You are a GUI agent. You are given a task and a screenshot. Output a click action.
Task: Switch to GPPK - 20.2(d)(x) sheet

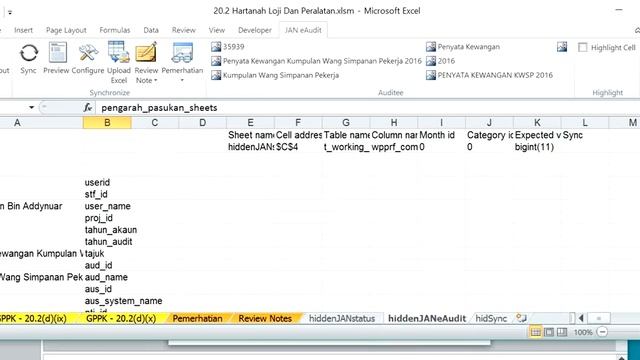pyautogui.click(x=121, y=318)
